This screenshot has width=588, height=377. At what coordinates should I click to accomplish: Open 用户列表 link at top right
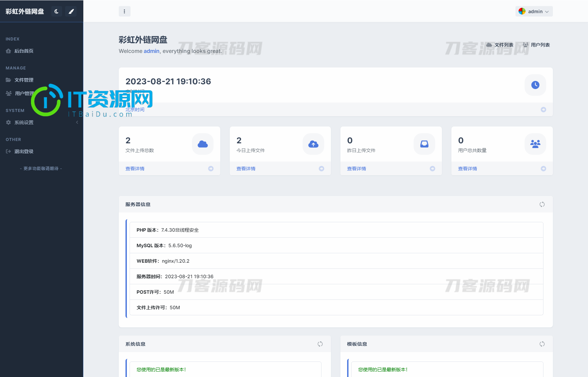point(536,45)
